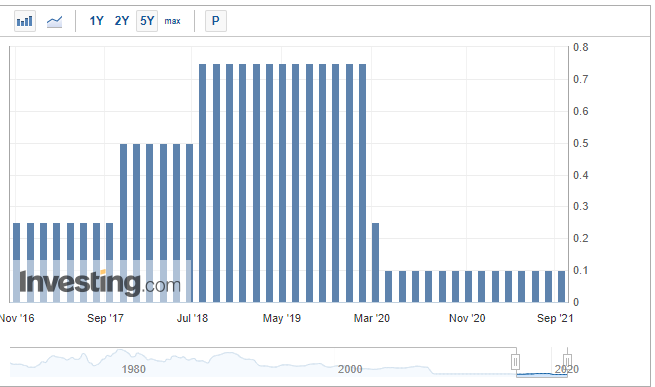
Task: Switch to area line chart icon
Action: (54, 21)
